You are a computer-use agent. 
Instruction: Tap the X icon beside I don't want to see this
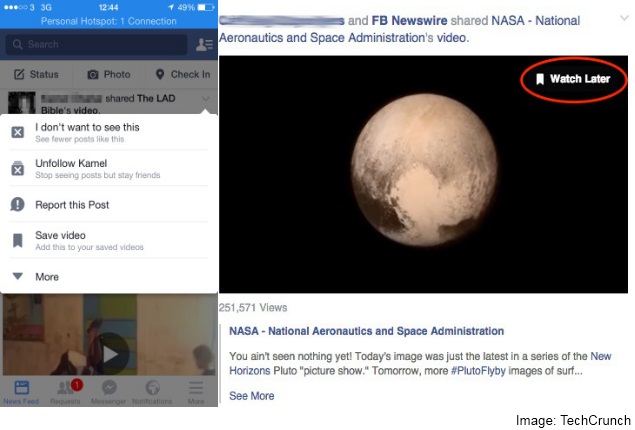[x=17, y=132]
